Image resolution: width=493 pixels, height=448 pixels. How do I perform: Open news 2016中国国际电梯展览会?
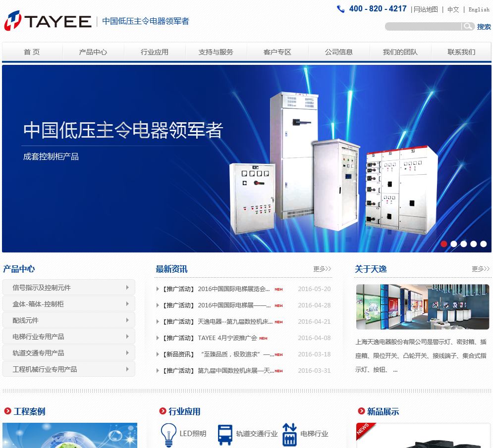point(233,289)
